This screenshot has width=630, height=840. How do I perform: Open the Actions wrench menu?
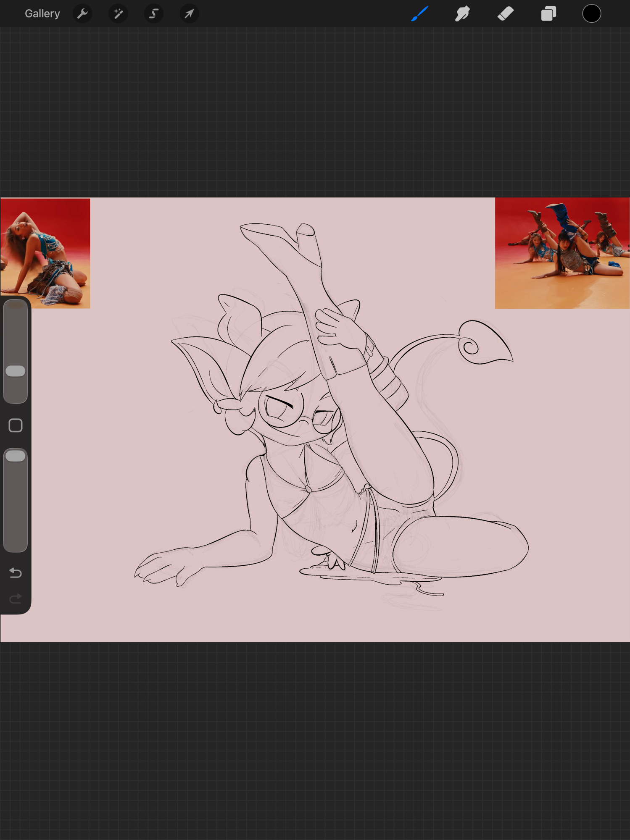tap(82, 14)
